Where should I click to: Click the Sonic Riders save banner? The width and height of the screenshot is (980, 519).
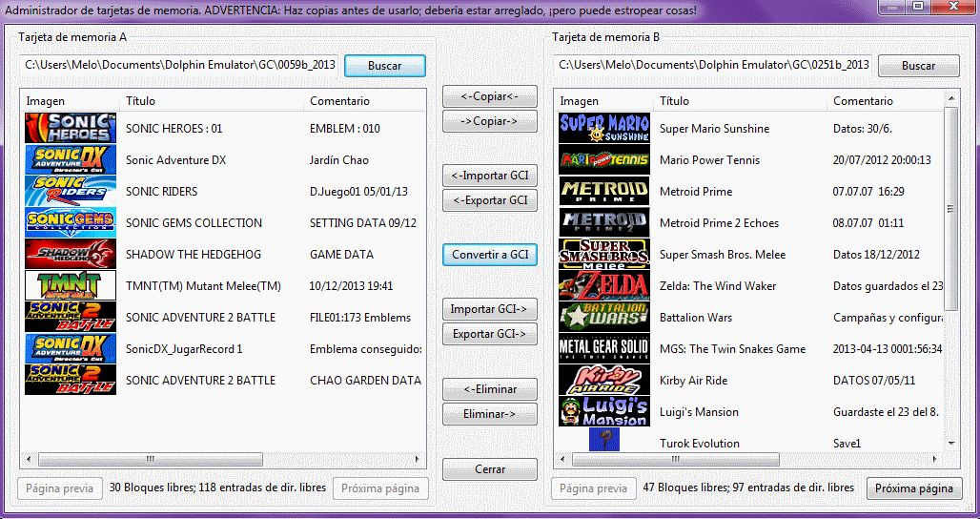[71, 192]
